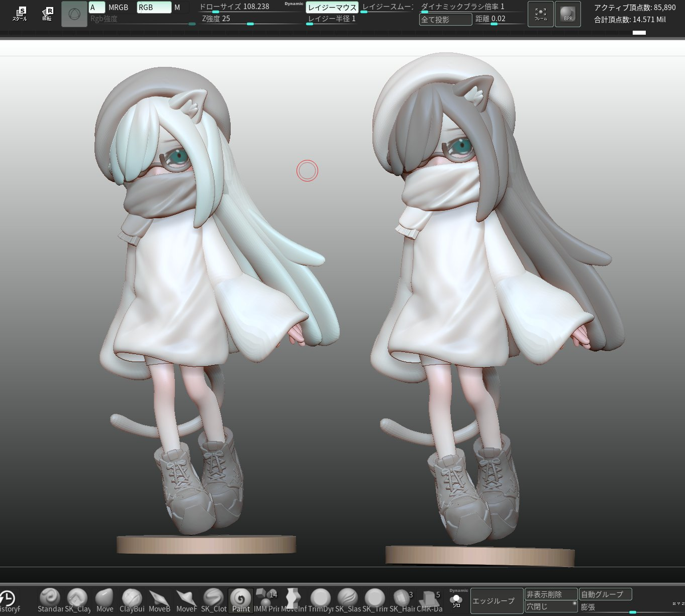Image resolution: width=685 pixels, height=616 pixels.
Task: Click the レイジー半径 radius slider
Action: 332,20
